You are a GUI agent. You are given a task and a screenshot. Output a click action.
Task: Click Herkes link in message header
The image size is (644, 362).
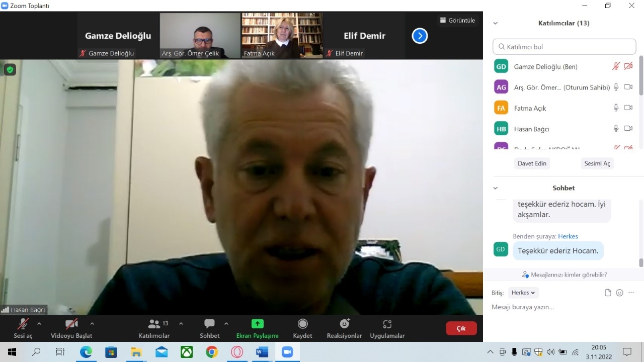(x=568, y=236)
